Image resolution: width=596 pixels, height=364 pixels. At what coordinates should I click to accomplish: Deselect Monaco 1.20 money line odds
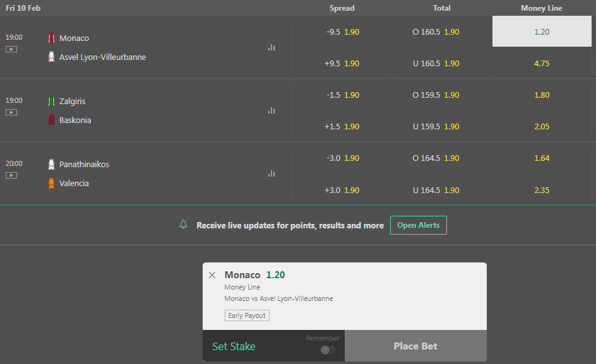coord(542,32)
